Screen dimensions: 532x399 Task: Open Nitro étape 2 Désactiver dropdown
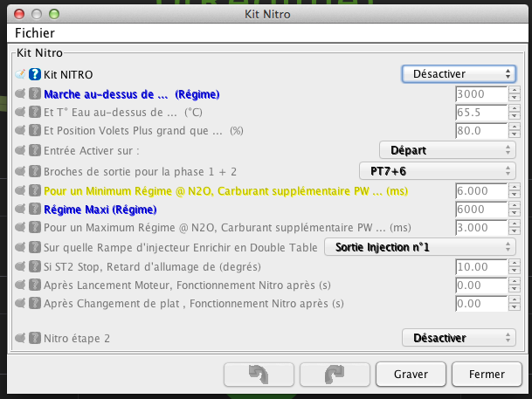point(459,338)
